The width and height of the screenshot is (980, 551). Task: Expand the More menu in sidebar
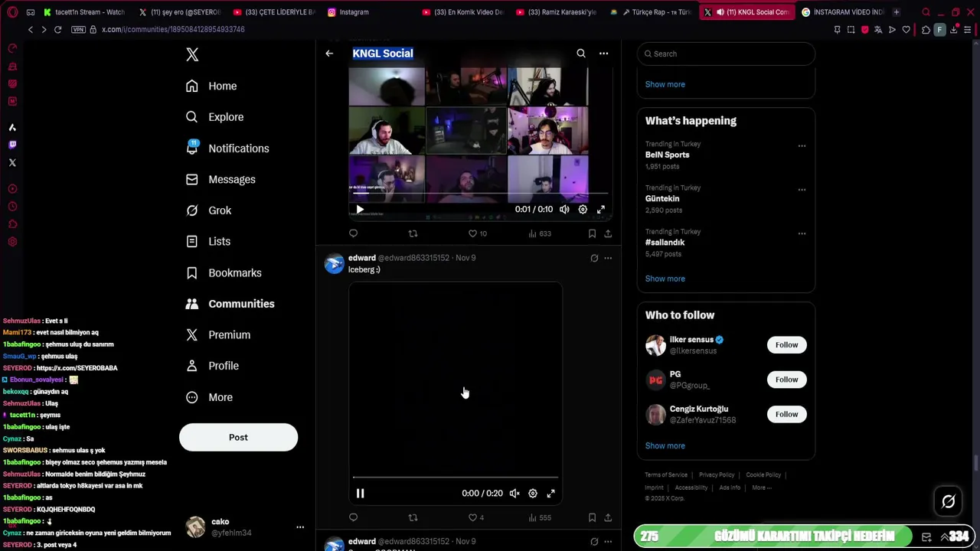[x=209, y=397]
